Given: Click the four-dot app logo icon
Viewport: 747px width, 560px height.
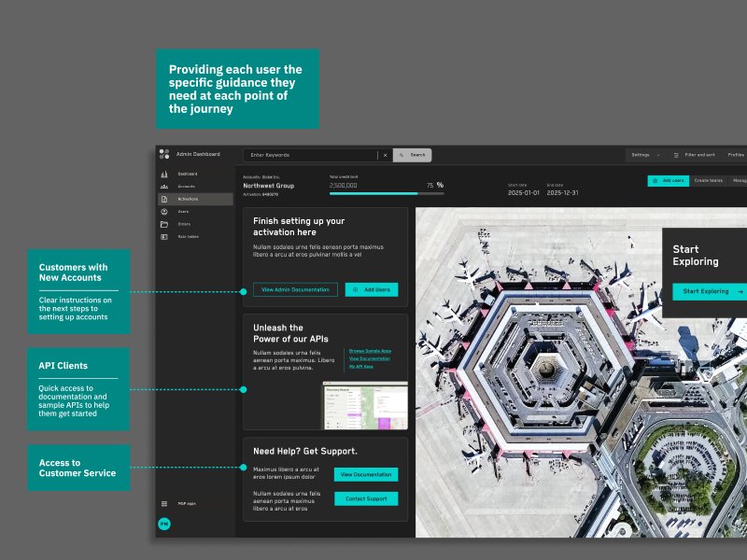Looking at the screenshot, I should coord(164,154).
